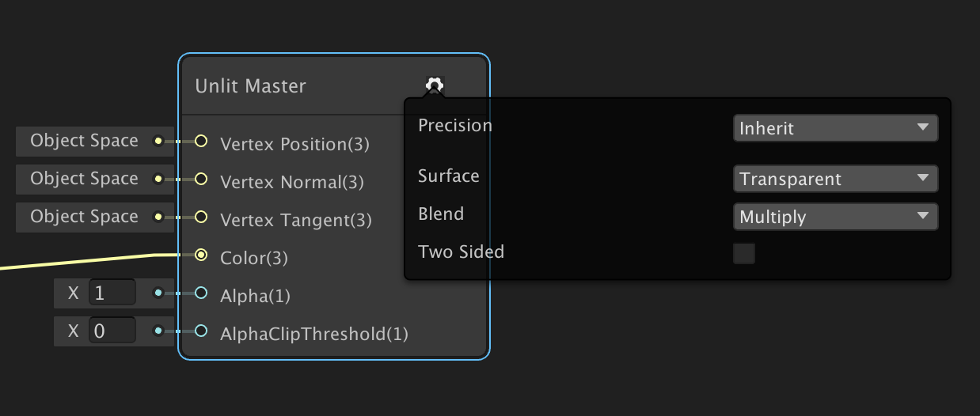The image size is (980, 416).
Task: Open the Surface dropdown set to Transparent
Action: [x=835, y=179]
